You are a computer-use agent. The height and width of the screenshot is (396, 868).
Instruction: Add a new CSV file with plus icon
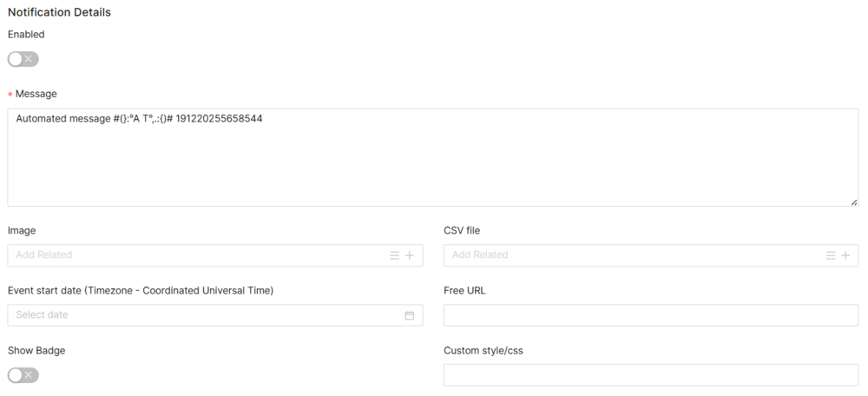[x=845, y=255]
